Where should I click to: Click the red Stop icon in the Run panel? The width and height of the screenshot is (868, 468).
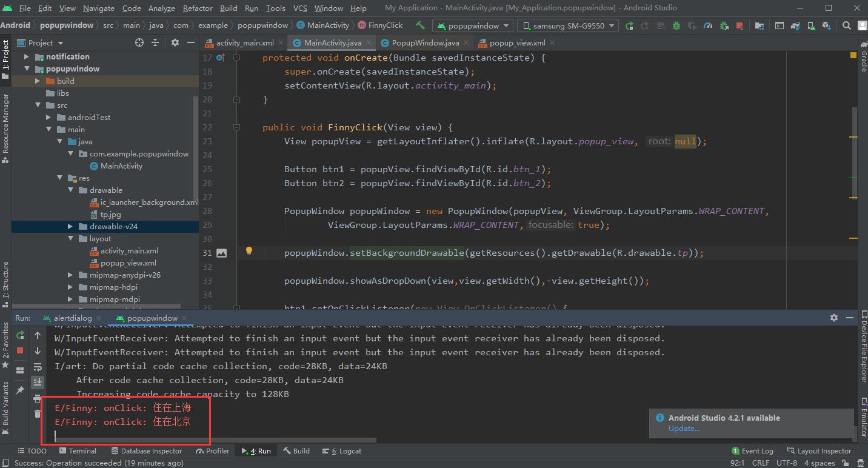[x=20, y=350]
